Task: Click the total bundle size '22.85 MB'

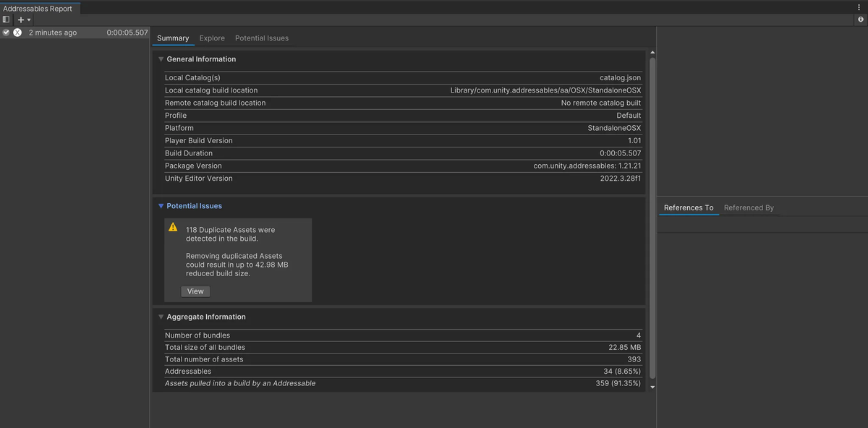Action: click(624, 347)
